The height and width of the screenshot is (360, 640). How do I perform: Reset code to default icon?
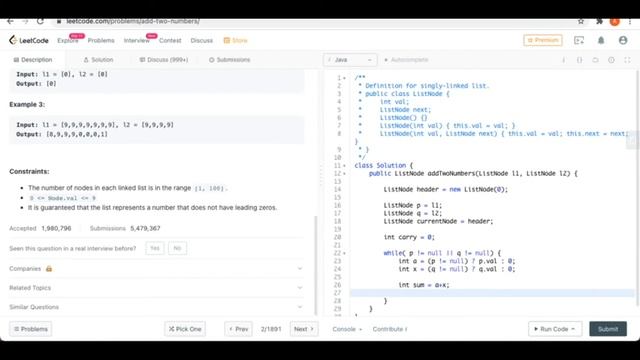tap(596, 60)
